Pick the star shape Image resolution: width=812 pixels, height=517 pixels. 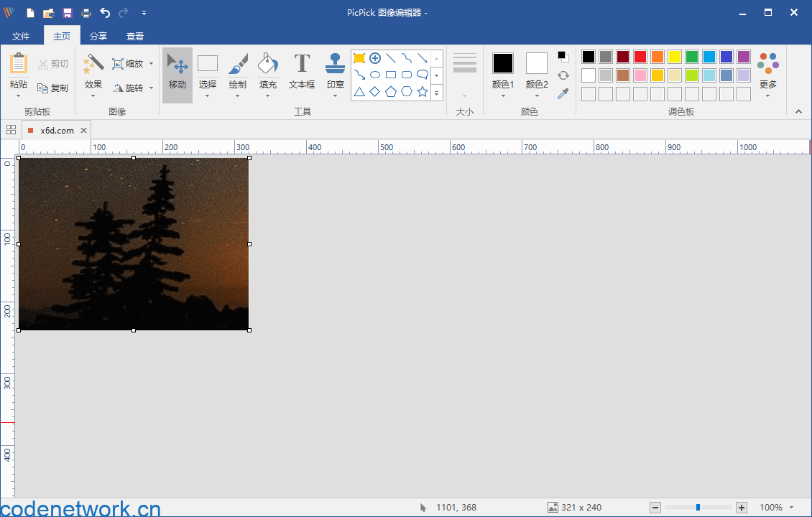(x=423, y=92)
